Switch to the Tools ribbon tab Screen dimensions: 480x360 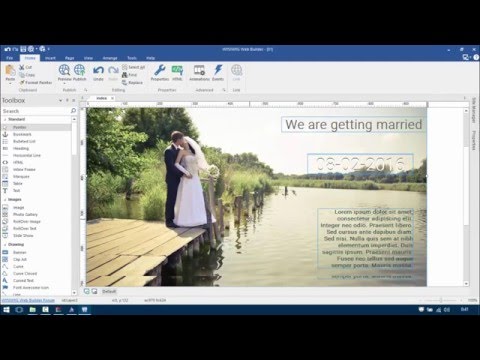[132, 58]
